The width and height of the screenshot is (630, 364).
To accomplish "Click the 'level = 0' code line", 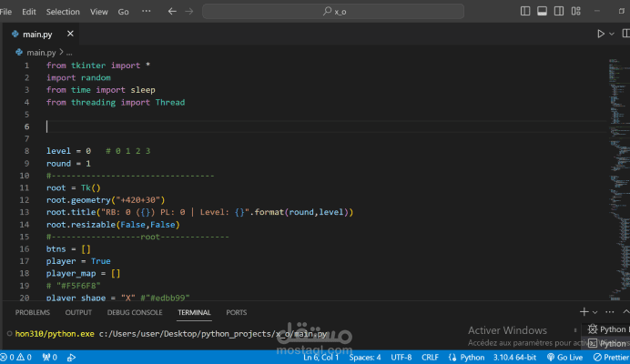I will click(68, 151).
